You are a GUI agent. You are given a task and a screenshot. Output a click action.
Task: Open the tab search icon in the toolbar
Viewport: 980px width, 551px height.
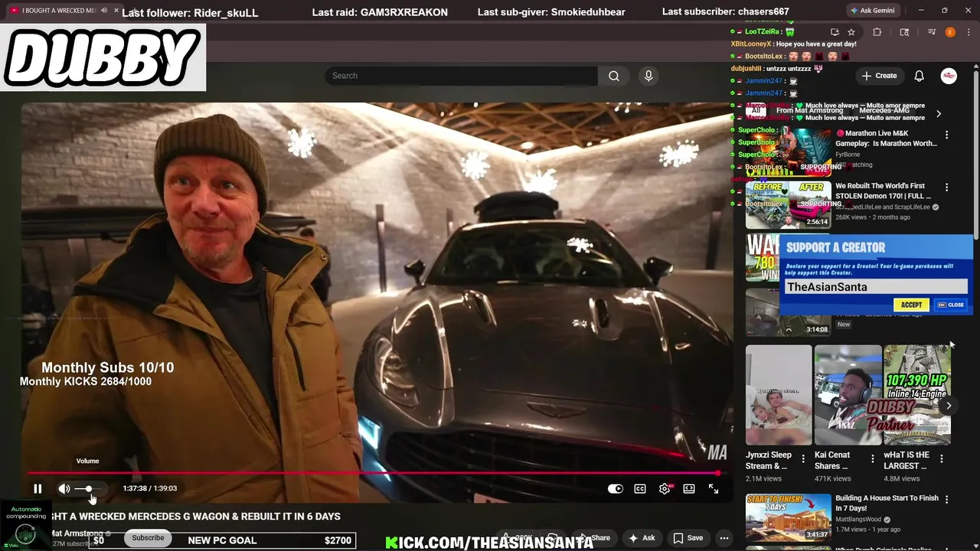pos(904,32)
